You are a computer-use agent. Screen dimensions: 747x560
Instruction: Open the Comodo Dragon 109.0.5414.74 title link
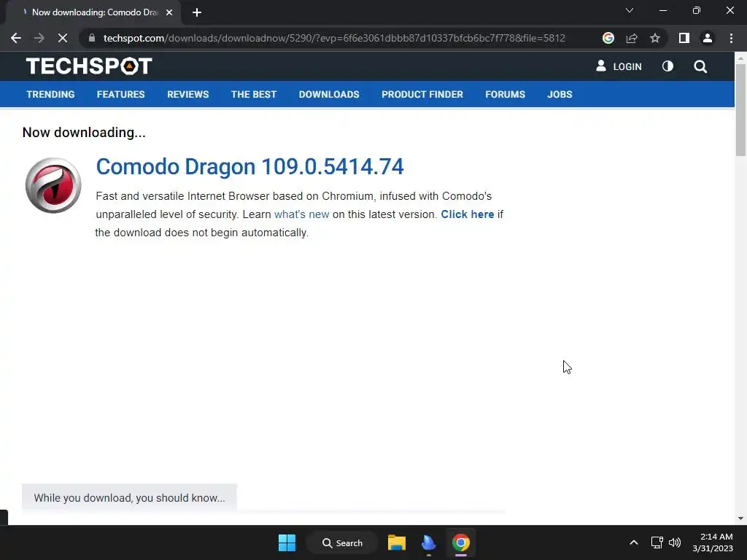[249, 167]
